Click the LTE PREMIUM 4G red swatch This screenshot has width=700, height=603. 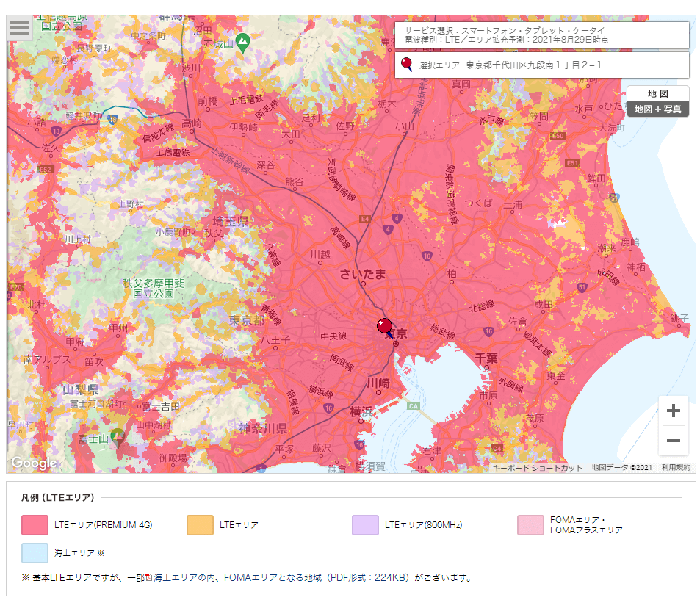tap(35, 525)
